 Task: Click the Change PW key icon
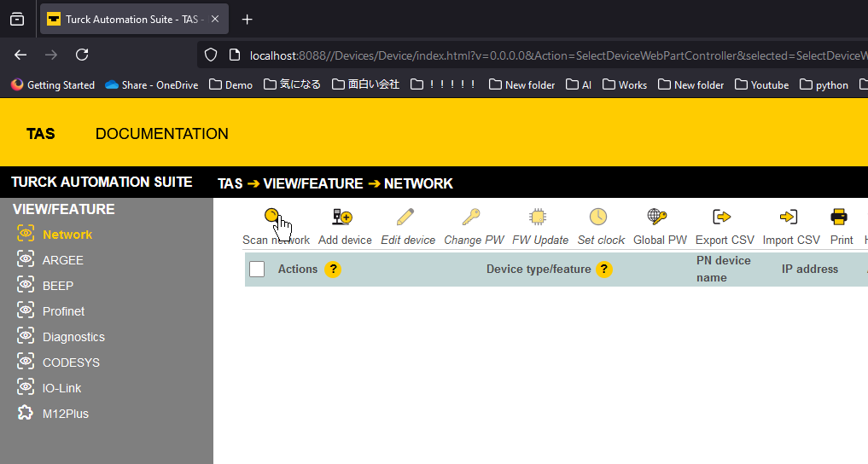coord(471,217)
